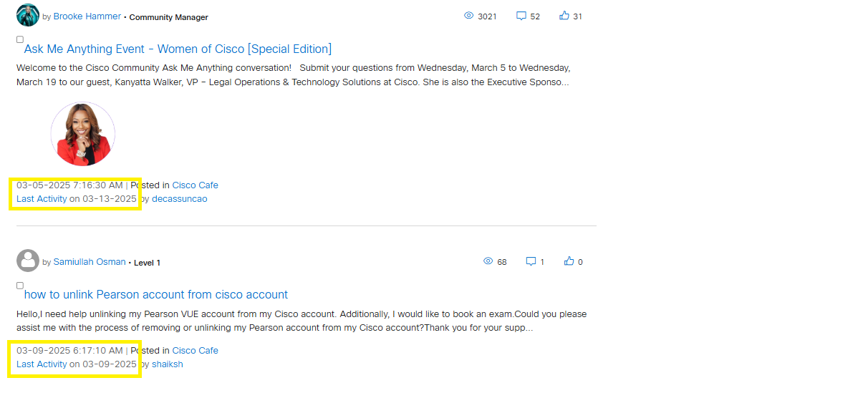Click the views eye icon beside 3021
The width and height of the screenshot is (868, 393).
[x=469, y=16]
